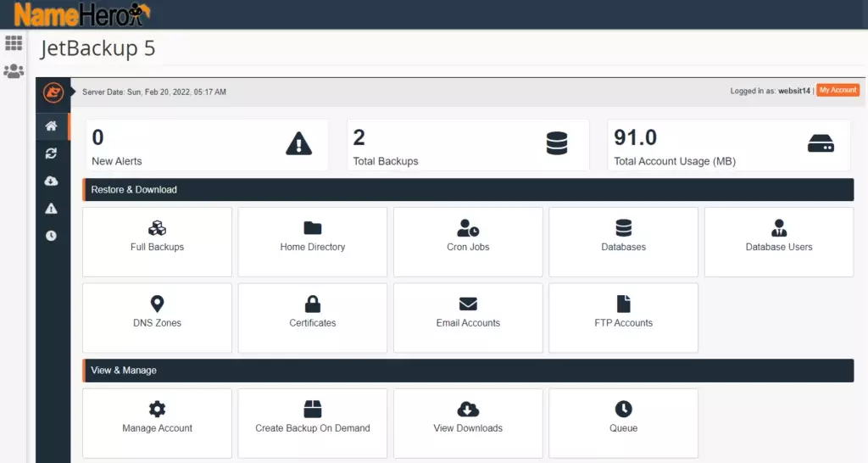The width and height of the screenshot is (868, 463).
Task: Click the queue clock icon in sidebar
Action: click(52, 236)
